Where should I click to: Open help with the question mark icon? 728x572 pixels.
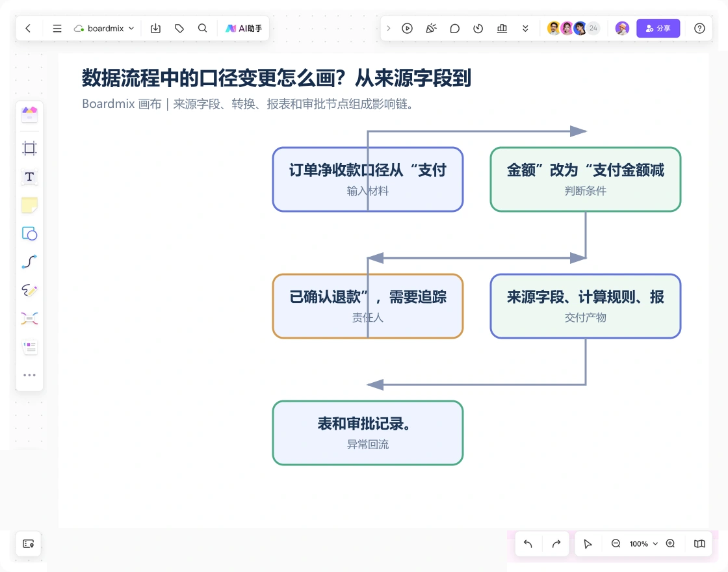[699, 29]
